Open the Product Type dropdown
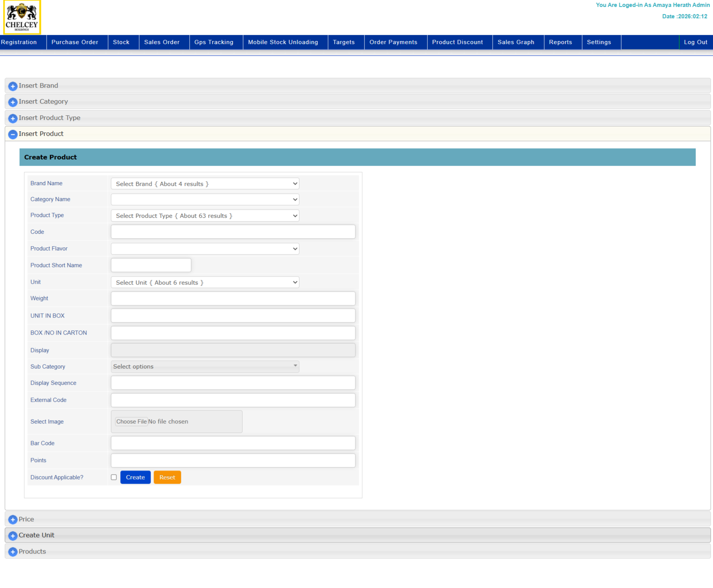Screen dimensions: 713x588 205,215
